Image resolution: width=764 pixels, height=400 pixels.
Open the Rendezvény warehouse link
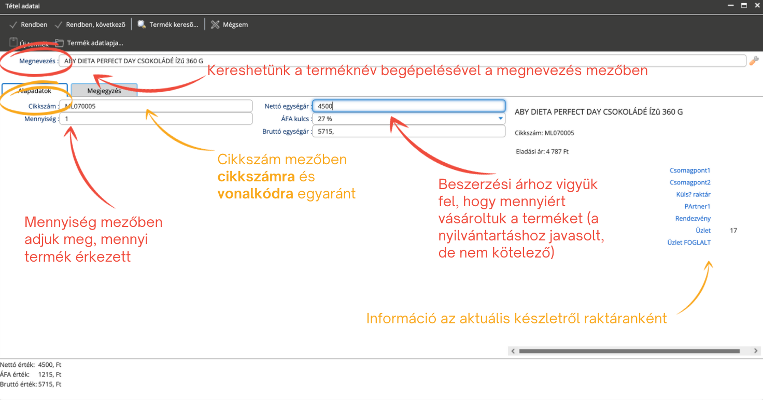click(691, 218)
